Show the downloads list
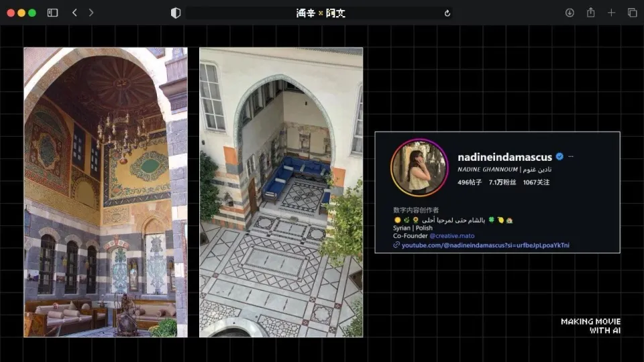The image size is (644, 362). click(x=570, y=13)
